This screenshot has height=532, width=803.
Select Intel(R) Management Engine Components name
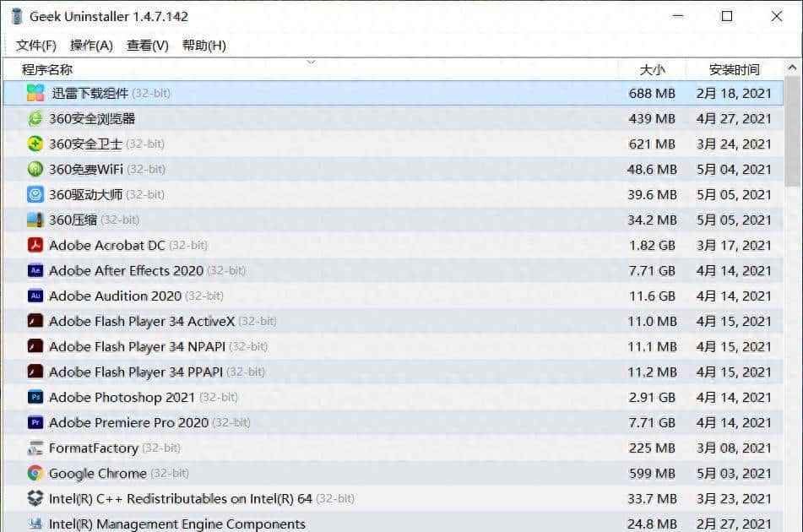(x=177, y=524)
